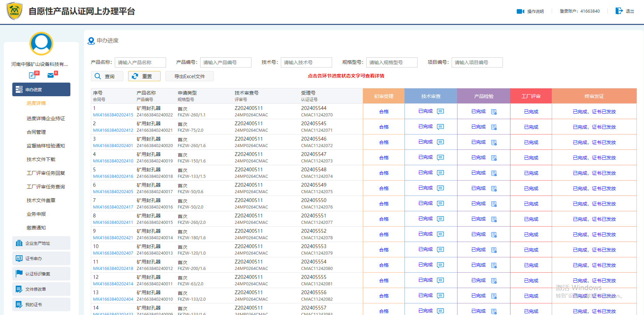The height and width of the screenshot is (315, 644).
Task: Click the 重置 reset button
Action: [144, 76]
